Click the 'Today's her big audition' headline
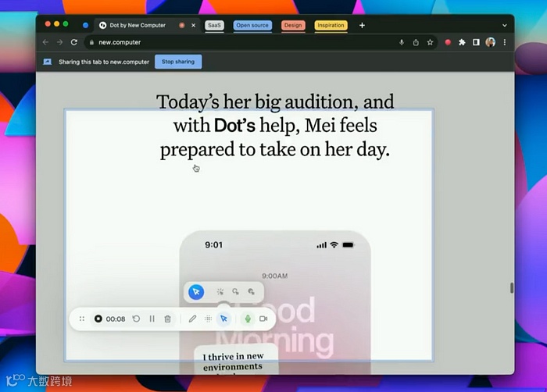547x392 pixels. pos(275,125)
